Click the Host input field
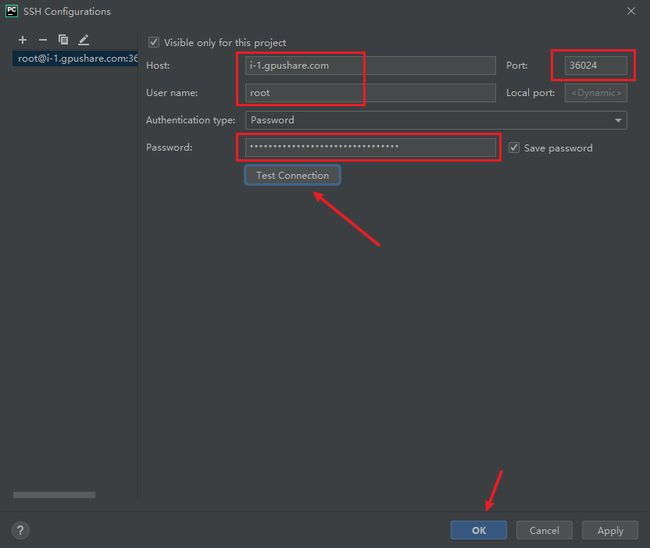 click(370, 65)
